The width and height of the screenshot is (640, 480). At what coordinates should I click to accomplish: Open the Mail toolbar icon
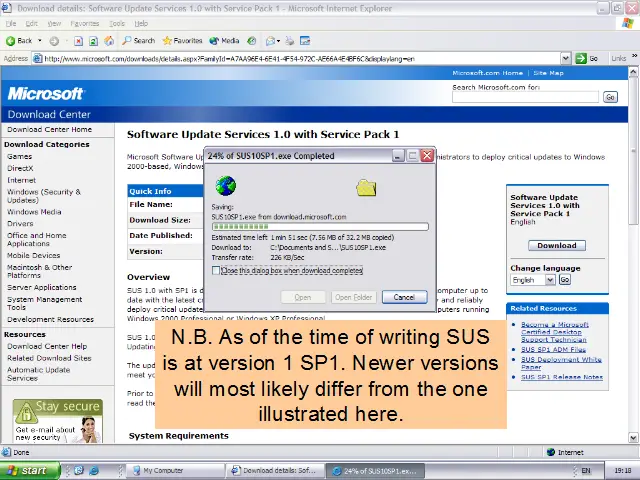click(270, 41)
